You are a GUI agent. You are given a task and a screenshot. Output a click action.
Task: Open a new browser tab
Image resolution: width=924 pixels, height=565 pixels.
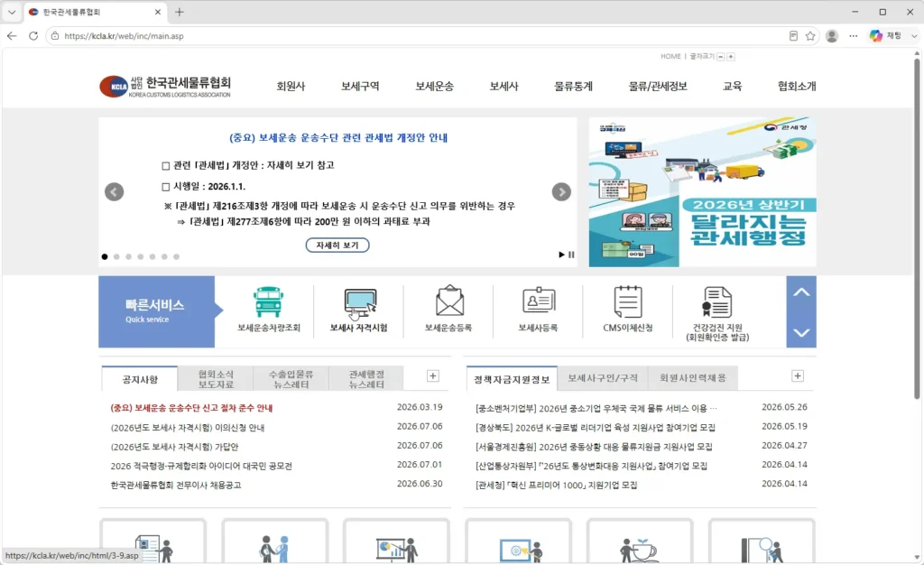click(180, 12)
